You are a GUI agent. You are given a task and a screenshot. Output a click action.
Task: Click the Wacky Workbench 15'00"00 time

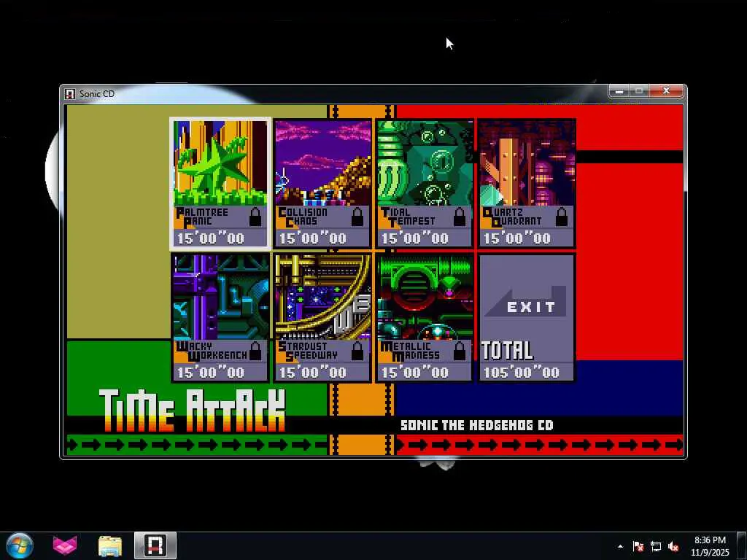click(211, 373)
